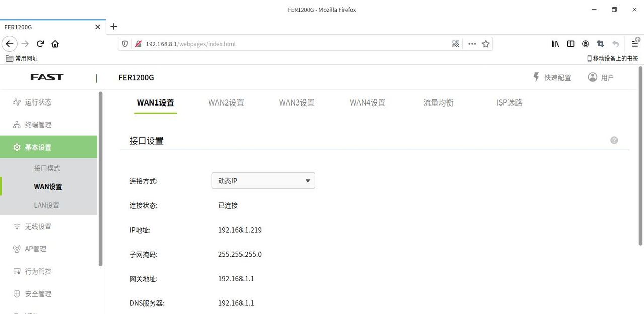This screenshot has width=644, height=314.
Task: Open the Firefox account icon
Action: [x=586, y=44]
